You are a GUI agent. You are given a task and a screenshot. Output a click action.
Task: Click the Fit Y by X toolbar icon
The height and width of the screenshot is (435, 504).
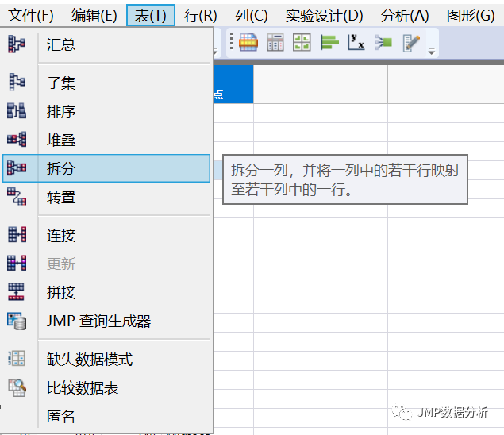click(356, 44)
